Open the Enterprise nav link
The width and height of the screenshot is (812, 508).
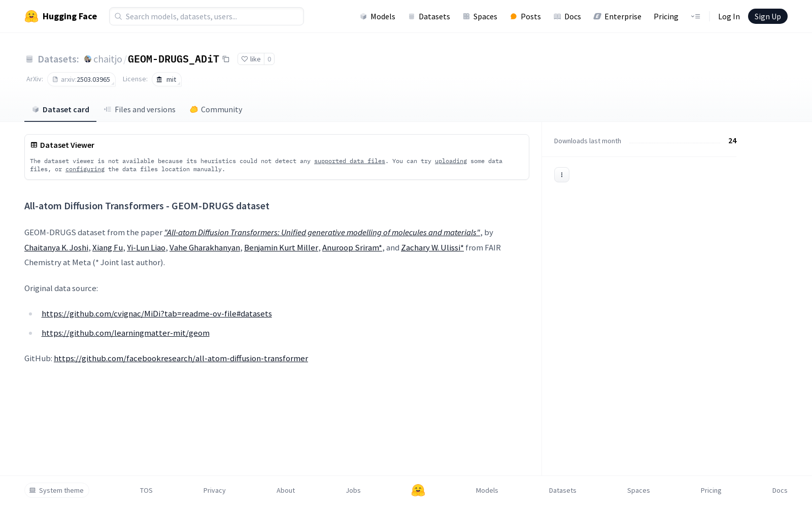pyautogui.click(x=618, y=16)
